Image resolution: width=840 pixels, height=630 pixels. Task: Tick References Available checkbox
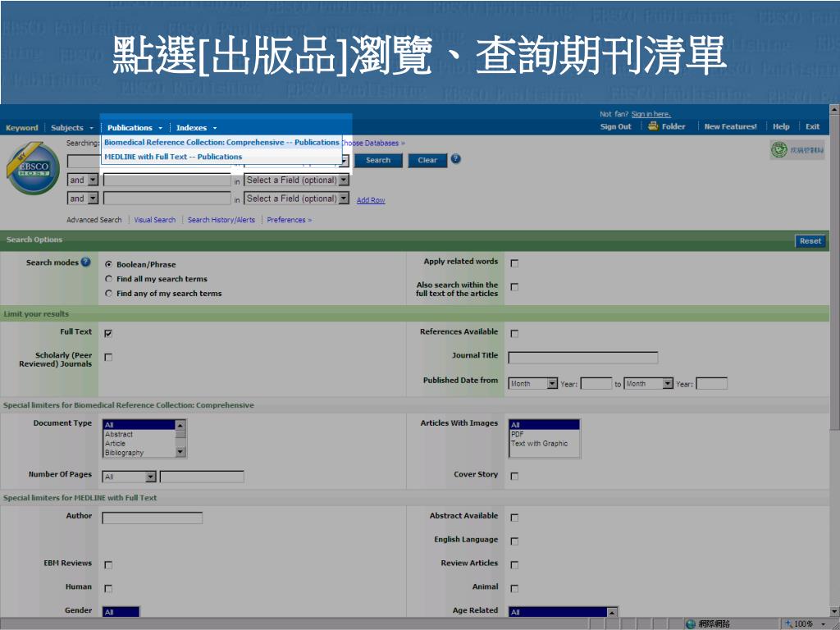point(514,333)
